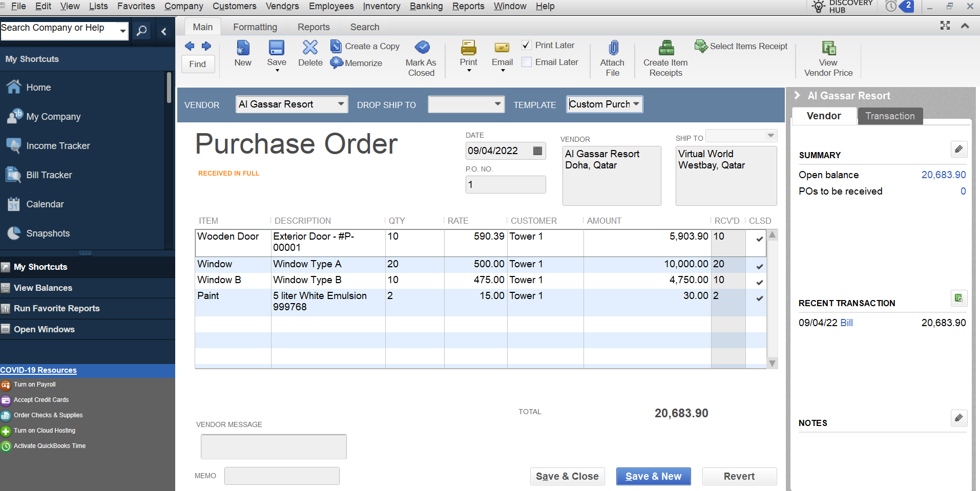
Task: Open the Save options arrow
Action: (277, 71)
